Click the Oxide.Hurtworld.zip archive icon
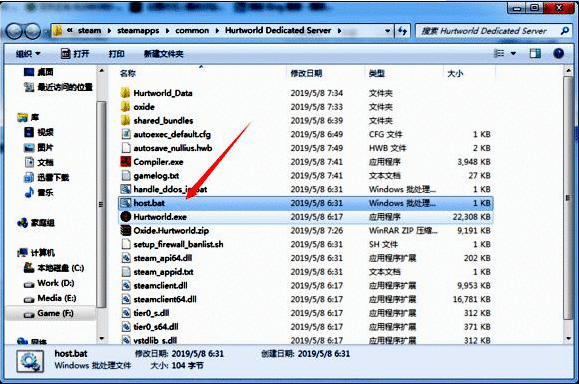This screenshot has height=384, width=579. pyautogui.click(x=126, y=230)
